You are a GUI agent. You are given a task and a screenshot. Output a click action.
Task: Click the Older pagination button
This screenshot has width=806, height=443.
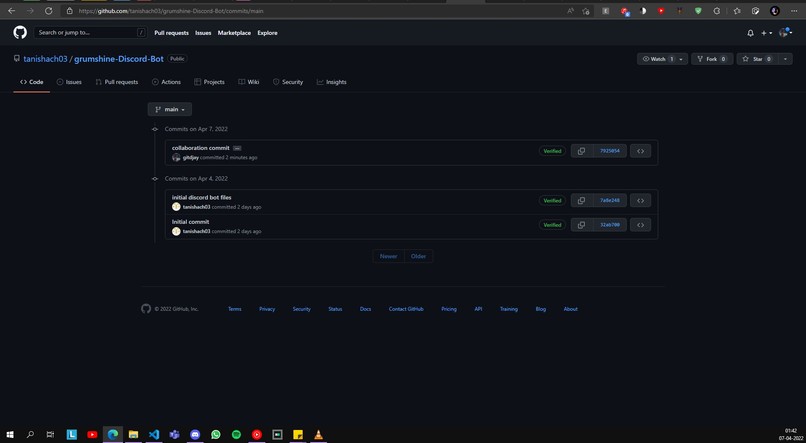[x=418, y=256]
